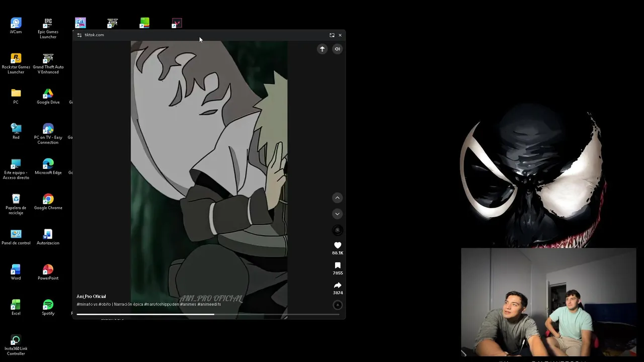This screenshot has height=362, width=644.
Task: Open the #animes hashtag
Action: 188,304
